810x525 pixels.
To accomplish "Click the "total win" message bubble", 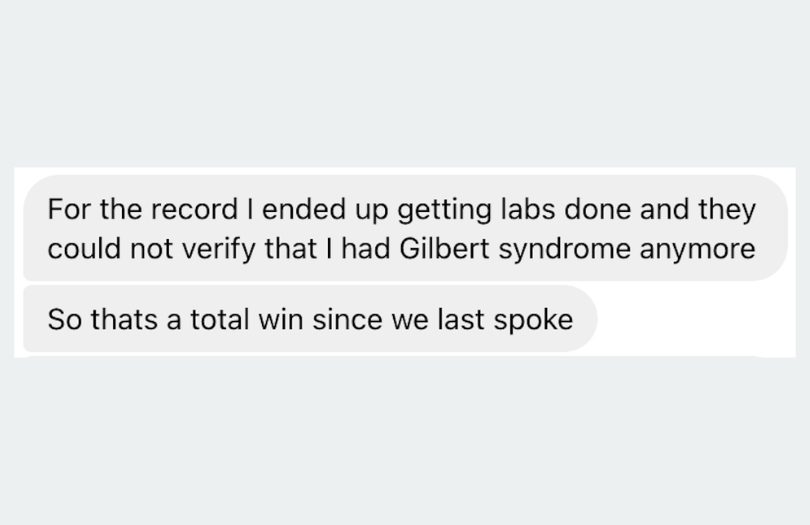I will click(x=309, y=320).
